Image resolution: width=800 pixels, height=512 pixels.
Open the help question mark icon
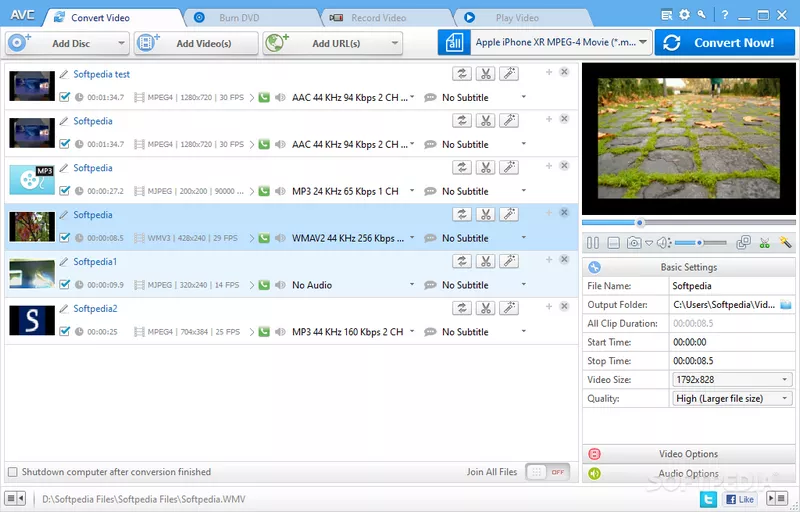725,15
